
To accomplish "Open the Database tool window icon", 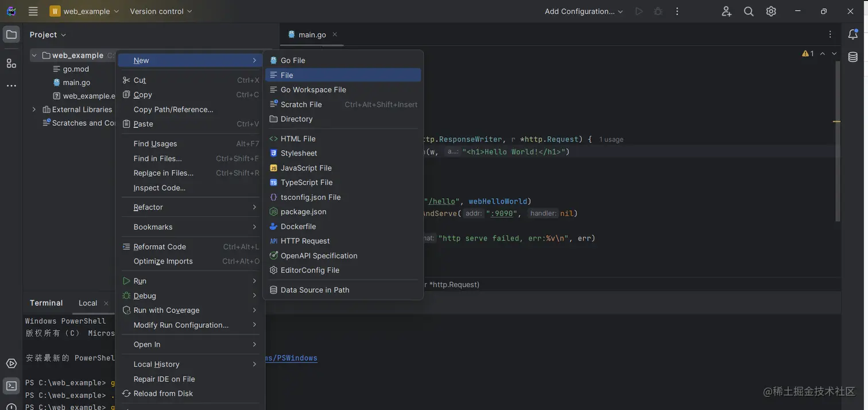I will click(853, 57).
